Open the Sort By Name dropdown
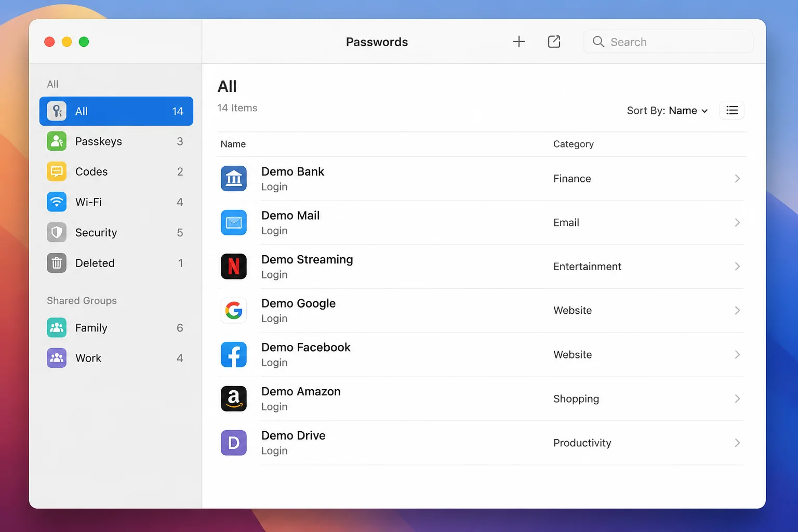Image resolution: width=798 pixels, height=532 pixels. [667, 111]
